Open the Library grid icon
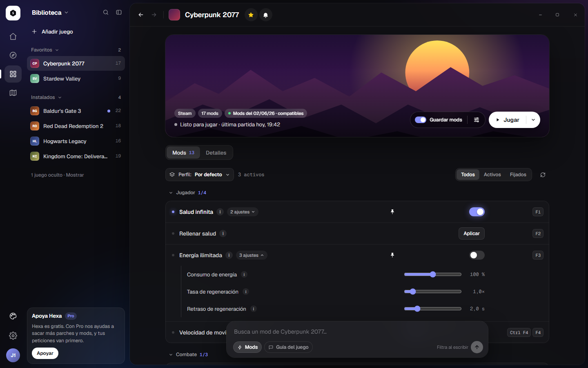This screenshot has width=588, height=368. (13, 74)
